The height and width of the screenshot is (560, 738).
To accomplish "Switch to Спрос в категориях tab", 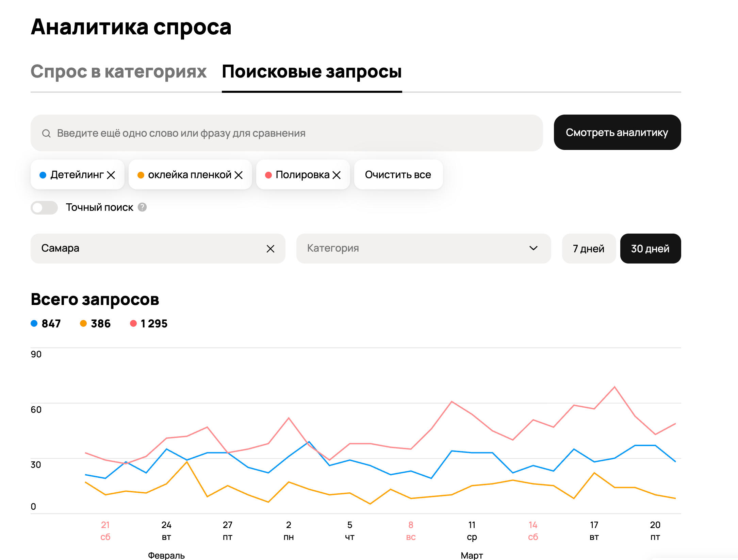I will coord(118,72).
